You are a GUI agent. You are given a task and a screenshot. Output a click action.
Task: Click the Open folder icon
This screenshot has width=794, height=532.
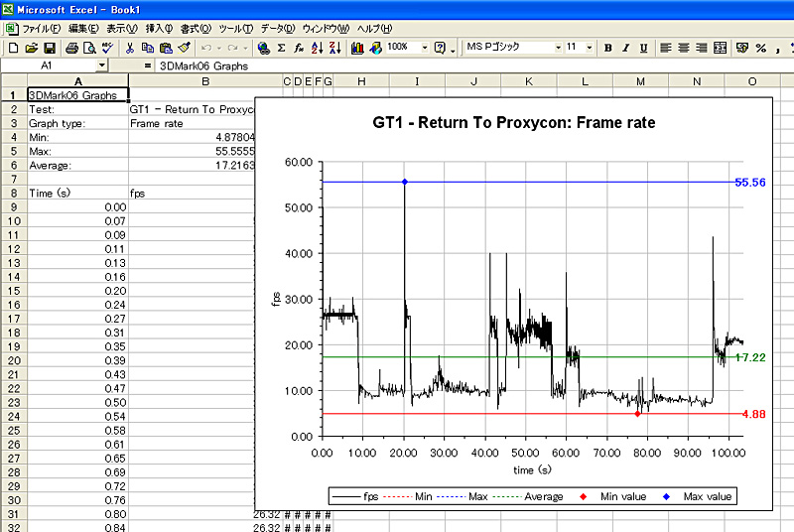point(32,48)
